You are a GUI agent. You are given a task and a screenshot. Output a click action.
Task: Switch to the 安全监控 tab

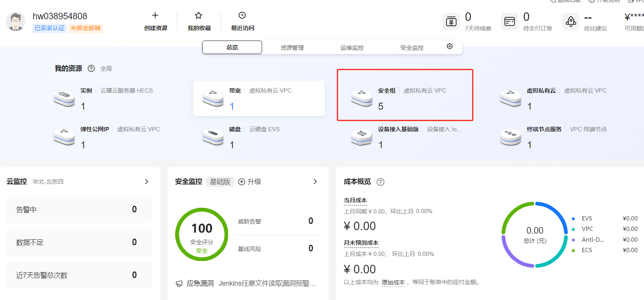(x=412, y=47)
